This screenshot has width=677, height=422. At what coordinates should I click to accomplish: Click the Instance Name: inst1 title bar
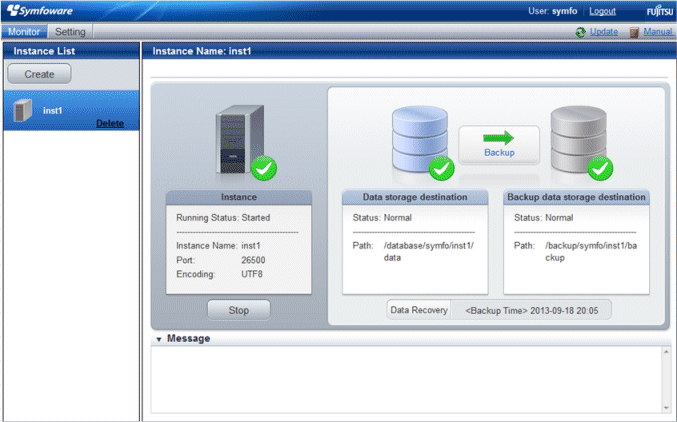click(408, 51)
